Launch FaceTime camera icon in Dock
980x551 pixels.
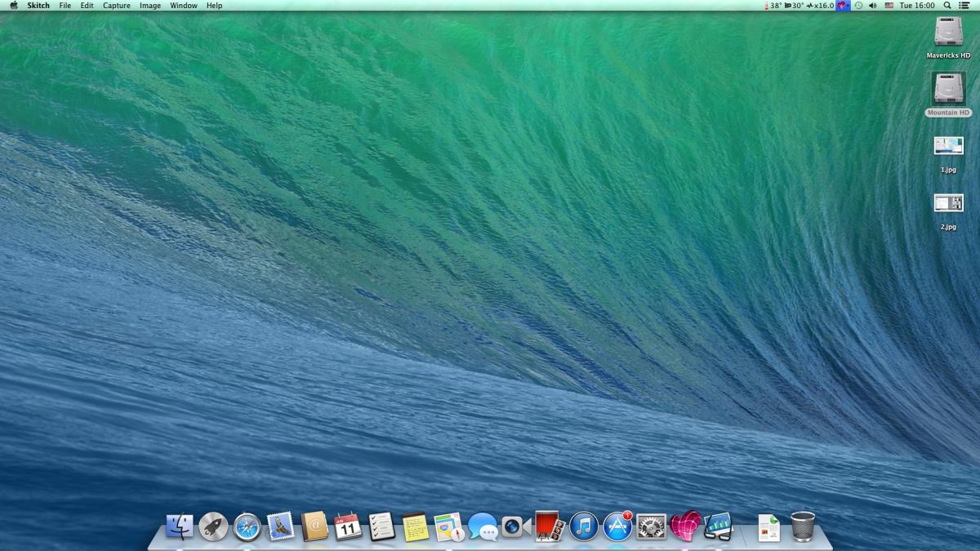click(x=514, y=527)
